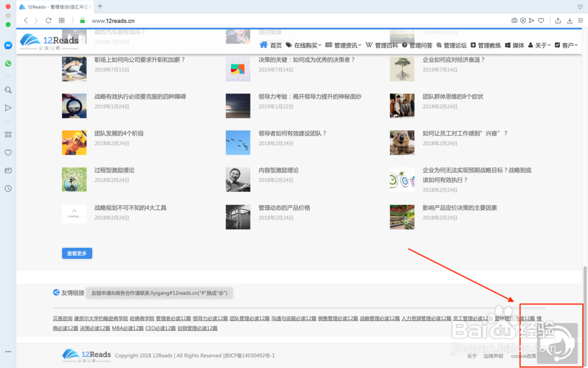Click the 查看更多 button

coord(77,253)
